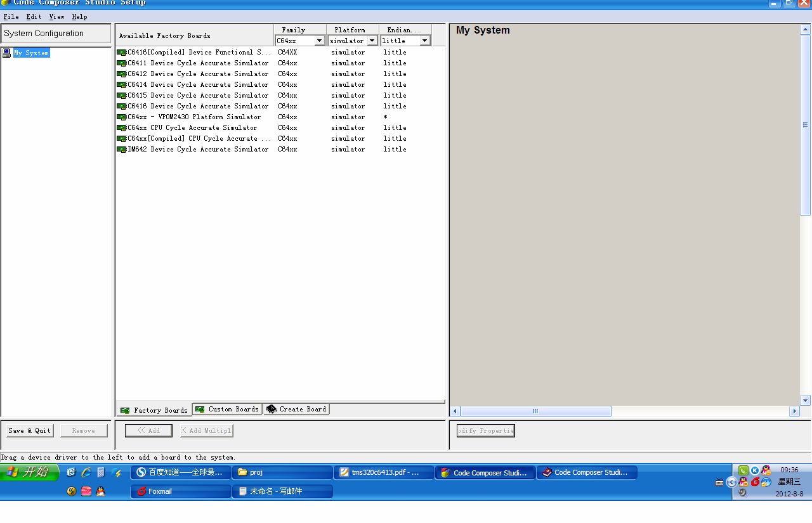
Task: Click board icon for C64xx CPU Cycle Accurate
Action: (121, 128)
